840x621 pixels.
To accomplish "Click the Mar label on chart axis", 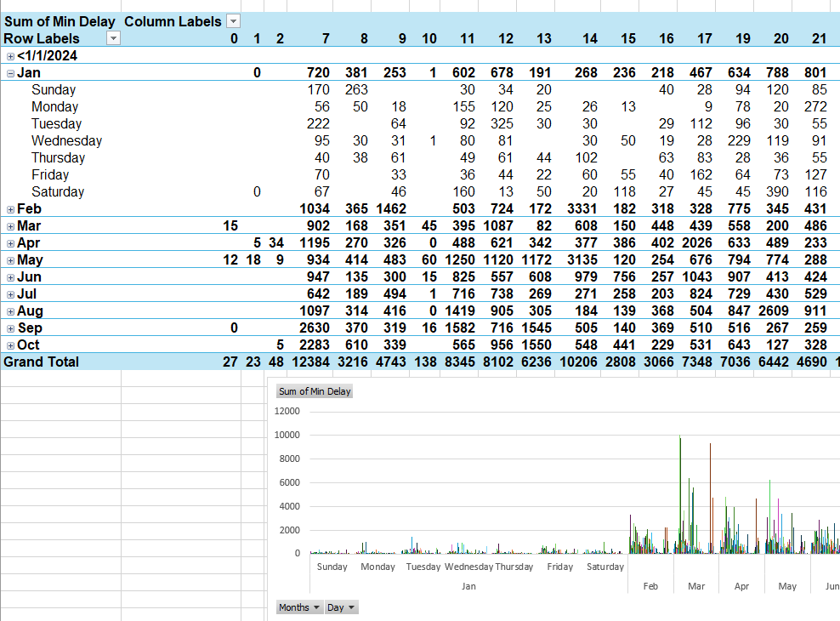I will [x=696, y=586].
